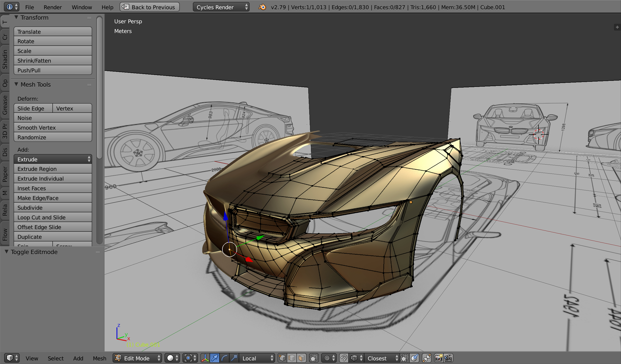Open the Render menu

[52, 7]
